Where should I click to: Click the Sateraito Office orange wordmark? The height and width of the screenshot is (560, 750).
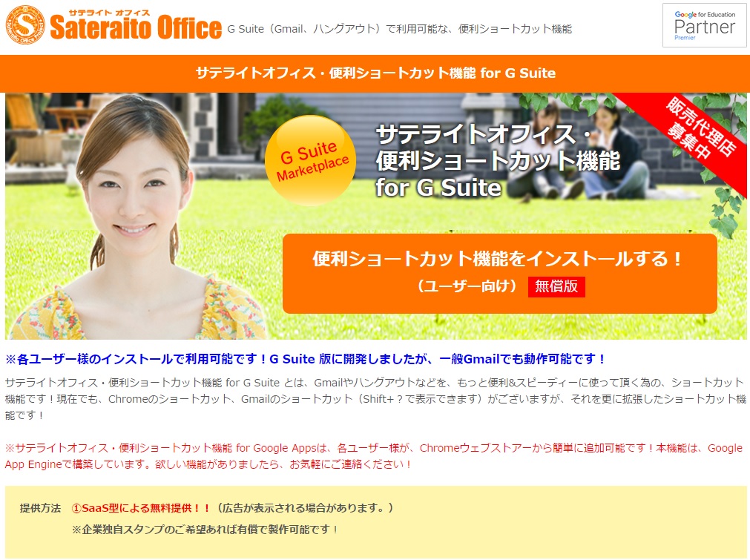click(136, 27)
